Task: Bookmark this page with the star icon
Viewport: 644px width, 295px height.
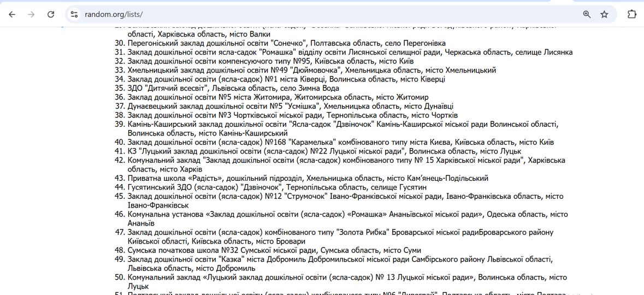Action: (x=604, y=14)
